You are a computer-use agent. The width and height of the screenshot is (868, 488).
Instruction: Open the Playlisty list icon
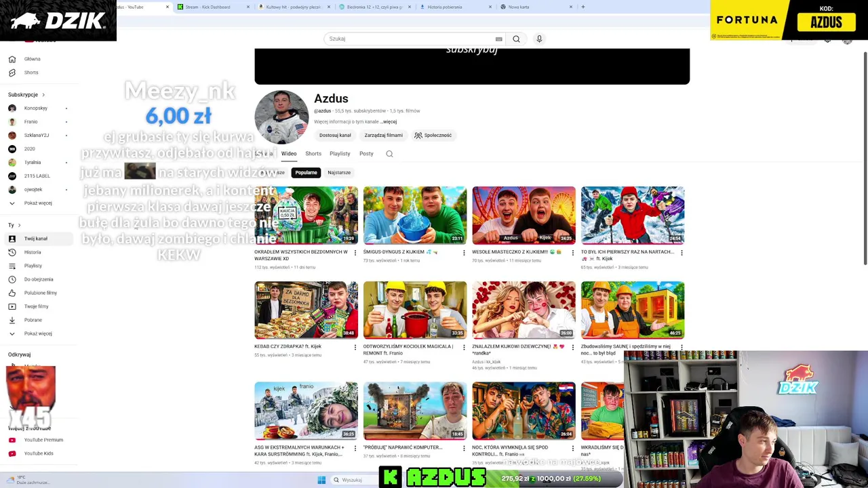(x=12, y=266)
